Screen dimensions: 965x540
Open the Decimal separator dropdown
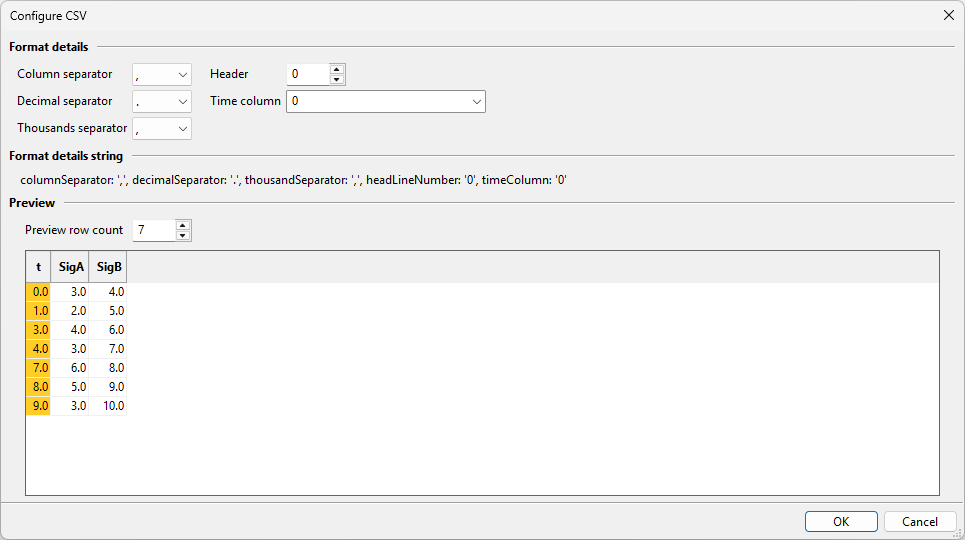coord(162,102)
